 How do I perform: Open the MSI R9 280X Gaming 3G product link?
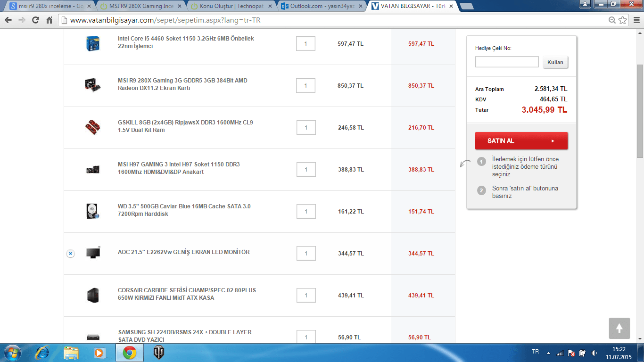pyautogui.click(x=182, y=84)
